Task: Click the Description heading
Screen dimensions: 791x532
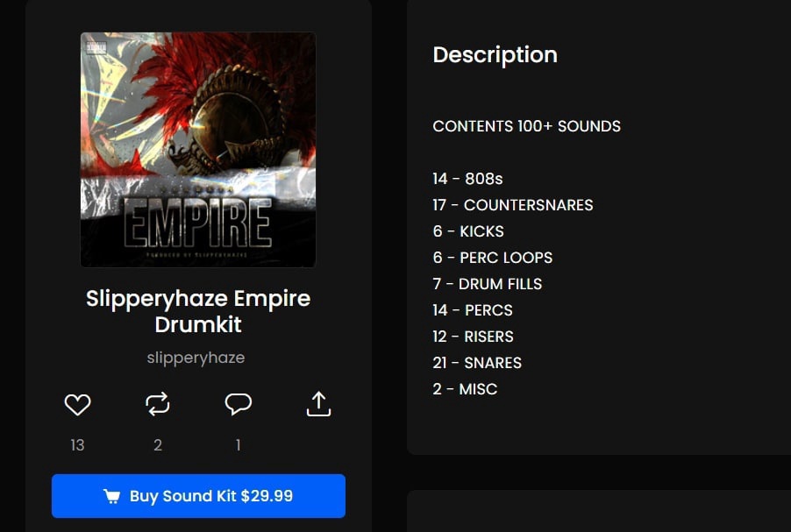Action: point(495,55)
